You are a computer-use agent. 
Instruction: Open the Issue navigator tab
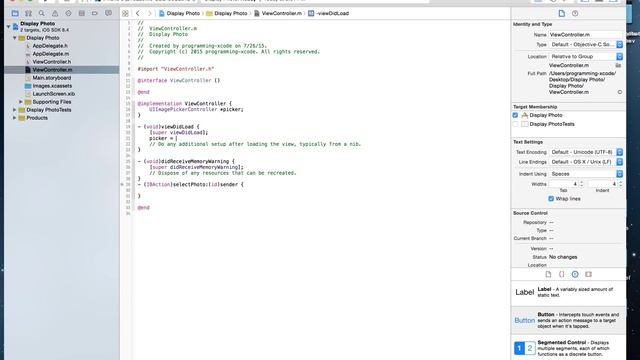click(x=55, y=13)
